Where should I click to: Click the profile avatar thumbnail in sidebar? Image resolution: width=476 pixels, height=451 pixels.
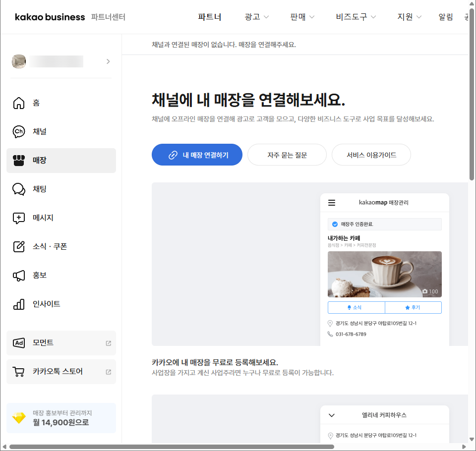point(19,61)
